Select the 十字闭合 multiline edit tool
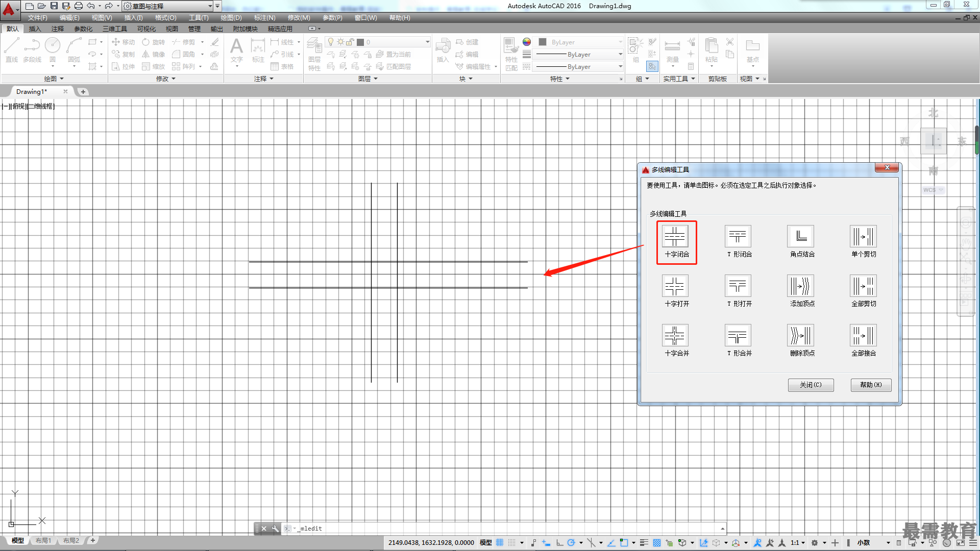This screenshot has height=551, width=980. click(x=675, y=237)
